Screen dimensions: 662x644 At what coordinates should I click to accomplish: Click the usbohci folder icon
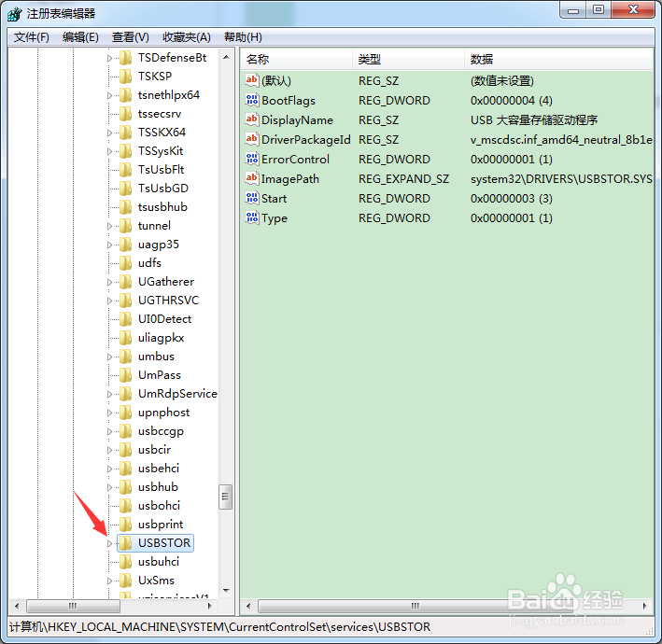(125, 506)
